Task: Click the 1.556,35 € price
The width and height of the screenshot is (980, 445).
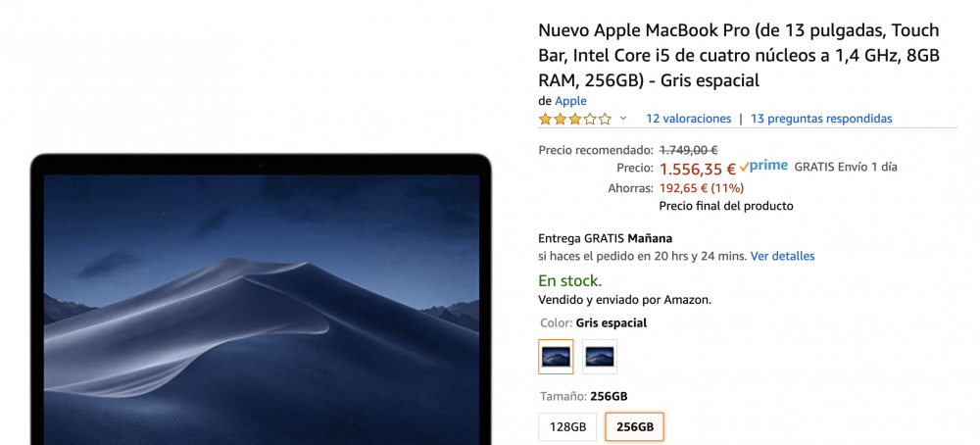Action: click(x=698, y=169)
